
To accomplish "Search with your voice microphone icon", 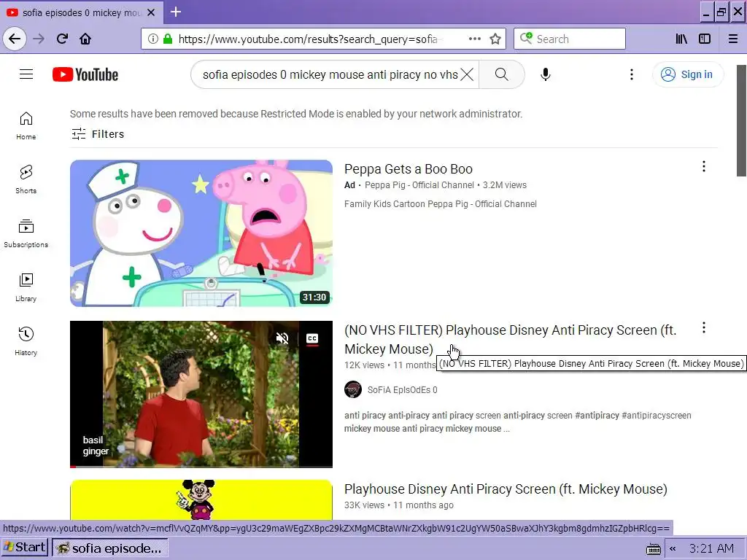I will pyautogui.click(x=546, y=74).
